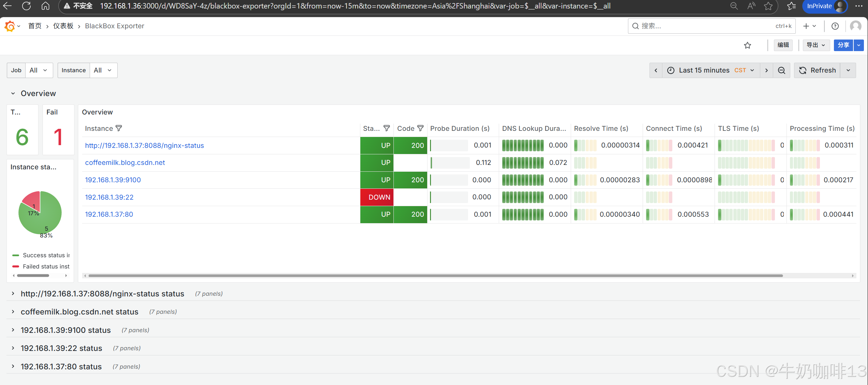Star this dashboard as favorite
This screenshot has height=385, width=868.
tap(747, 45)
